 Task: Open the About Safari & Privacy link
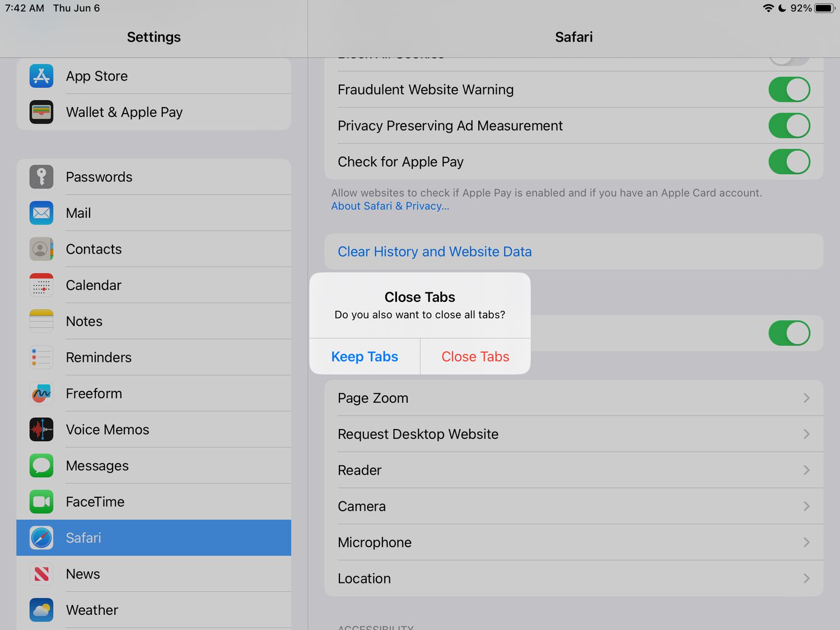390,206
